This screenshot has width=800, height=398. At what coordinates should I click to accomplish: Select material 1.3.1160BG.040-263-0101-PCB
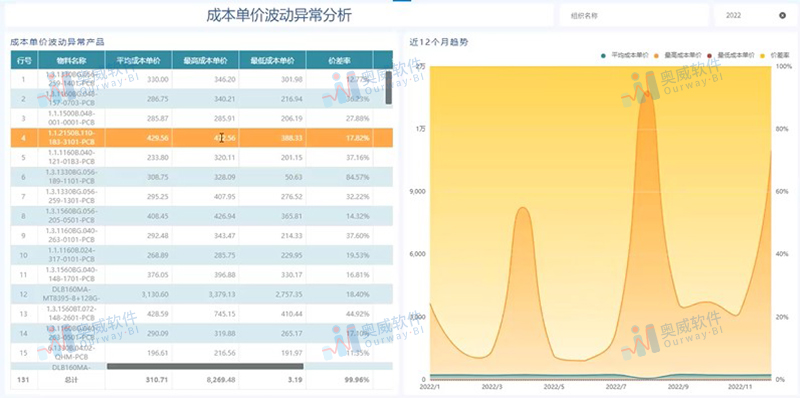tap(71, 235)
